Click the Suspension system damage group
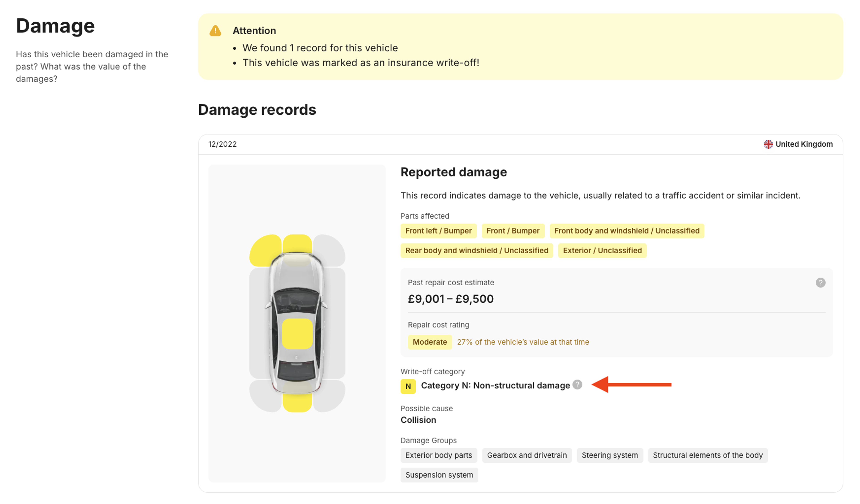The width and height of the screenshot is (860, 504). [x=439, y=475]
